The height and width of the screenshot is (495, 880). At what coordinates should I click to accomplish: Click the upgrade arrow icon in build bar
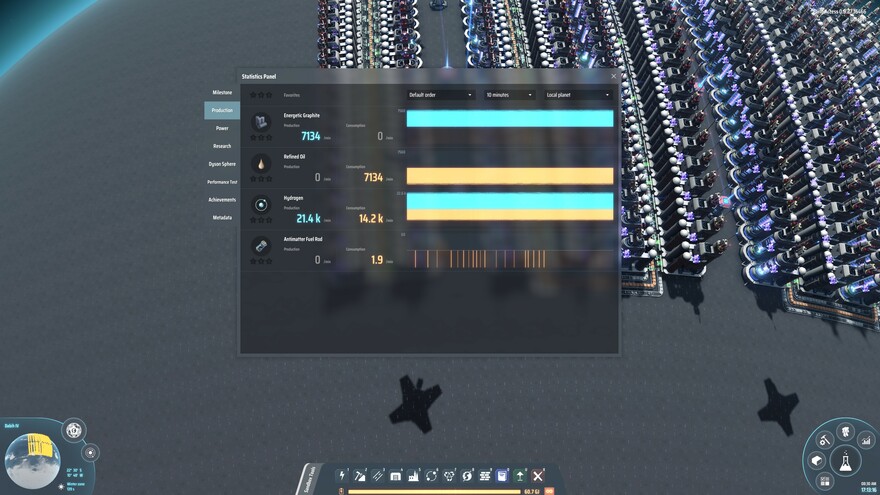[520, 476]
